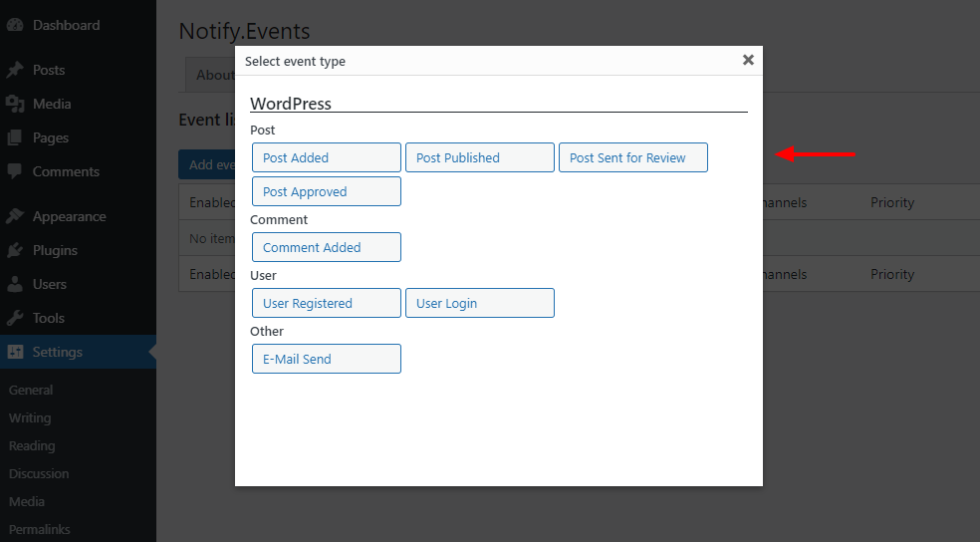Open the Tools menu label
The image size is (980, 542).
click(48, 318)
